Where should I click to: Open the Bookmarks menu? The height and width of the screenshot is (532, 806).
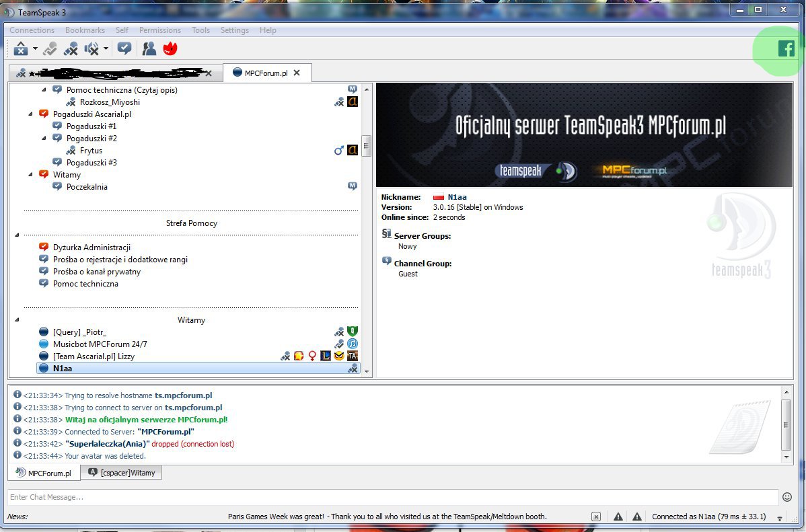85,30
